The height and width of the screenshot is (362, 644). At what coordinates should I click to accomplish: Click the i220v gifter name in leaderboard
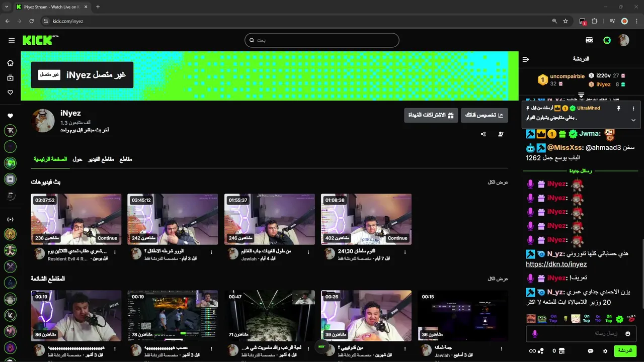pyautogui.click(x=603, y=75)
